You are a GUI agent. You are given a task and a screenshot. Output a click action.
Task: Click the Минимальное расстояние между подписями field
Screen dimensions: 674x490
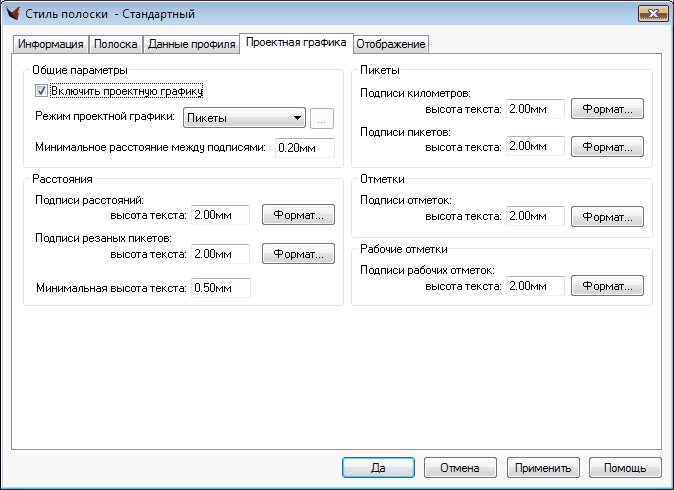[x=304, y=149]
